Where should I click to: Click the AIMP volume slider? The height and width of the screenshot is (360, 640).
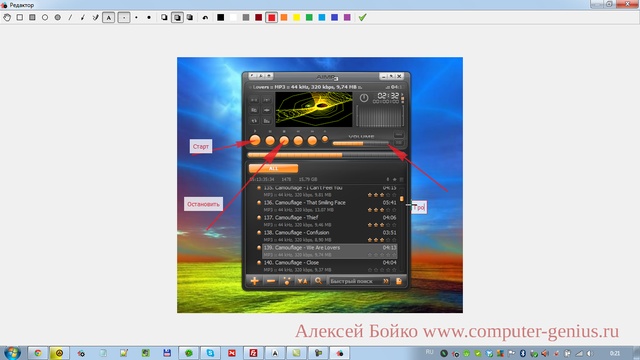click(x=360, y=144)
